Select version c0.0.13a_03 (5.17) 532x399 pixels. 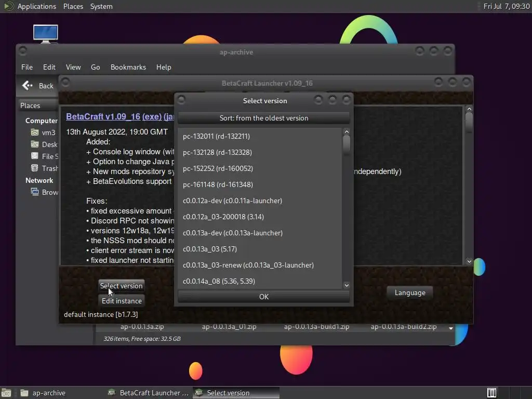pyautogui.click(x=260, y=249)
